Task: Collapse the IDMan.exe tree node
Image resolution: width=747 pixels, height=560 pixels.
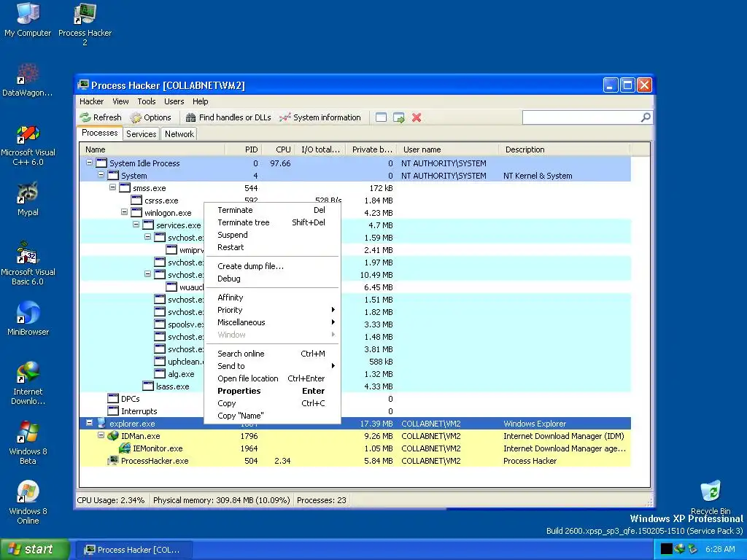Action: tap(101, 435)
